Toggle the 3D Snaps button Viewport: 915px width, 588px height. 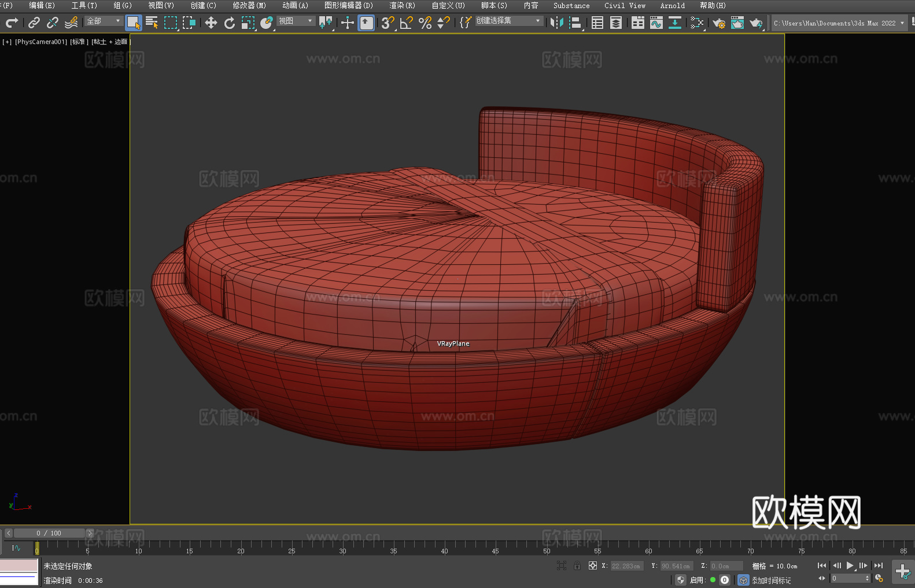(388, 23)
